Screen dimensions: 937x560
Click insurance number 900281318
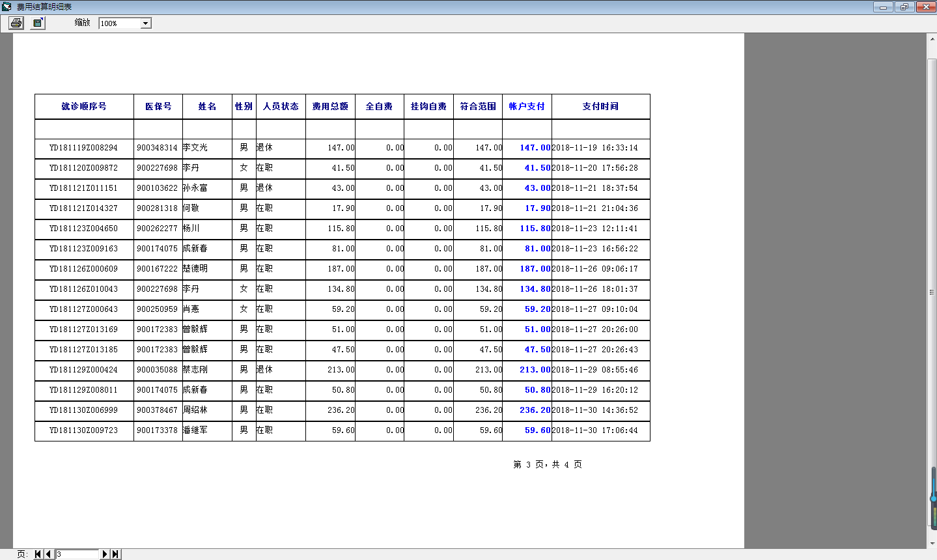(x=157, y=208)
